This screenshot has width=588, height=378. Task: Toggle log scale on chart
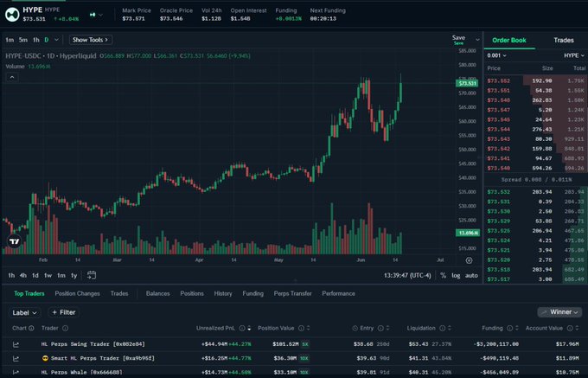tap(456, 276)
